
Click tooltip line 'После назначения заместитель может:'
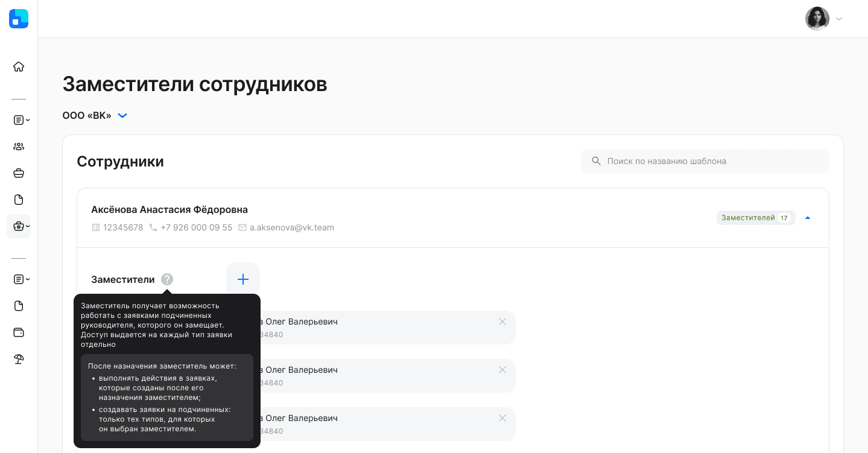tap(162, 366)
